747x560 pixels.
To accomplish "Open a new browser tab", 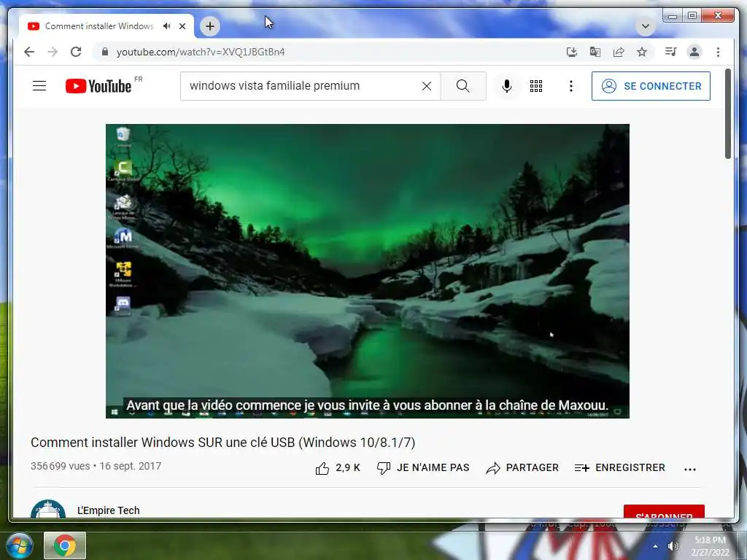I will pos(210,26).
